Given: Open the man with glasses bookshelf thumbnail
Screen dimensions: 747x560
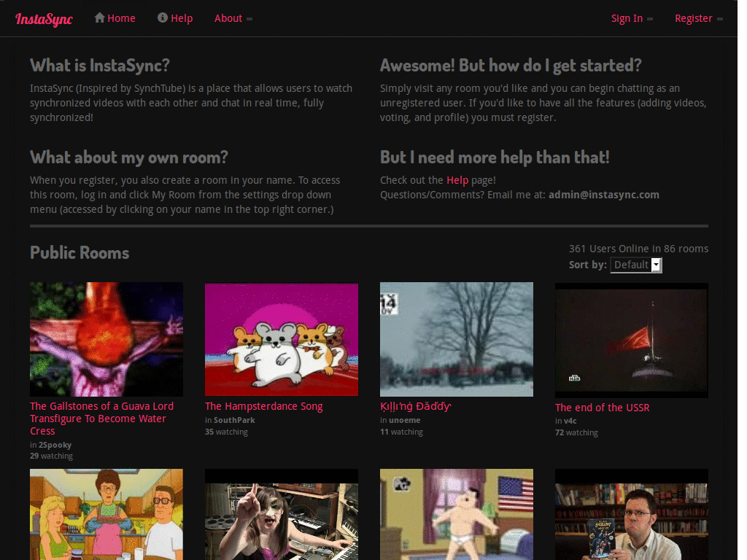Looking at the screenshot, I should 631,514.
